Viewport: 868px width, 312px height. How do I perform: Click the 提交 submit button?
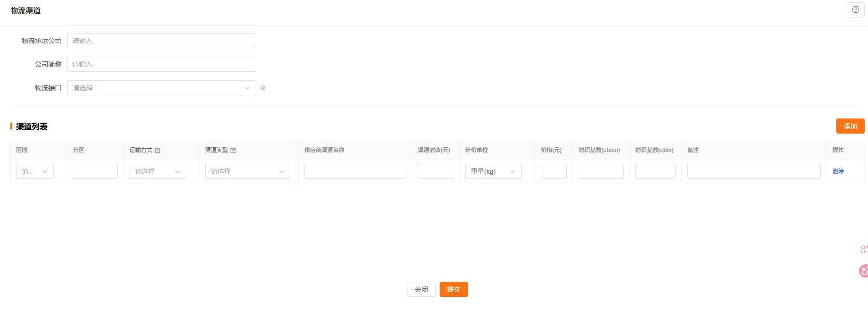click(x=453, y=289)
